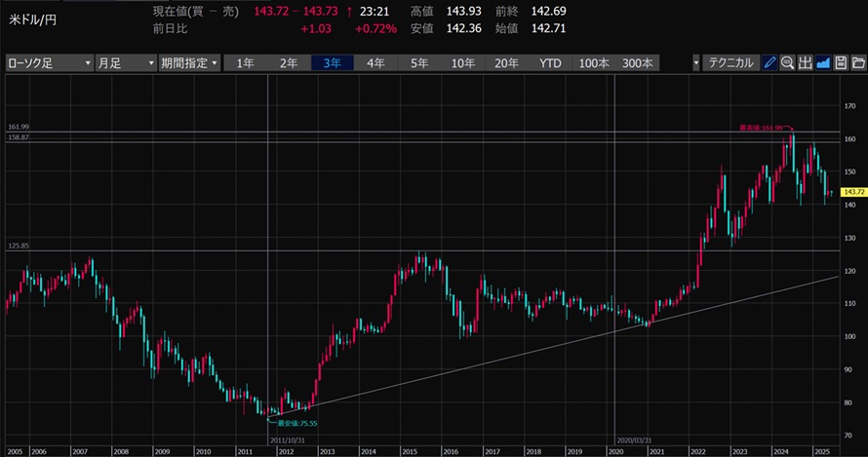Click the 始値 142.71 value
The width and height of the screenshot is (868, 457).
point(548,28)
